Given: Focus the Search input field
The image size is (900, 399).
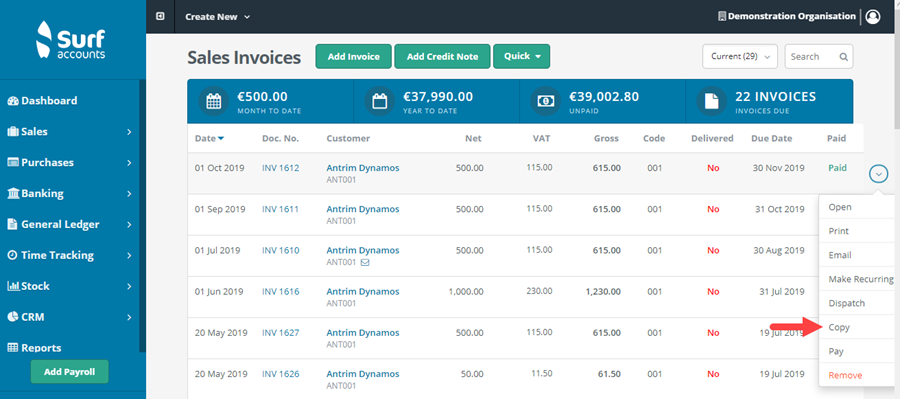Looking at the screenshot, I should (813, 56).
